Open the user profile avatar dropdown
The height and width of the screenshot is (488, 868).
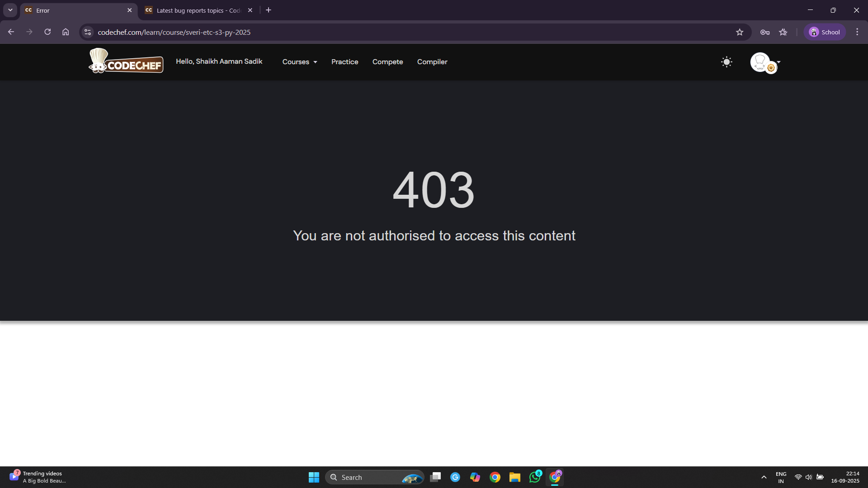pyautogui.click(x=764, y=62)
